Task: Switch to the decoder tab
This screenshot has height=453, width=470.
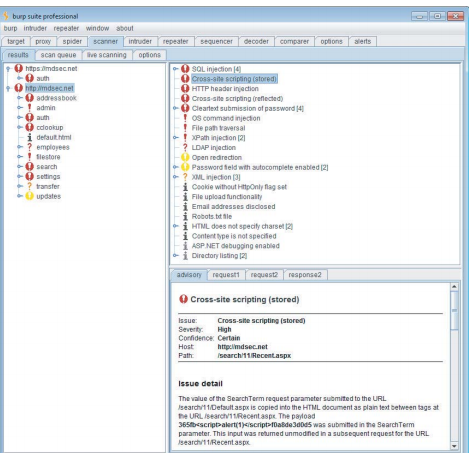Action: 256,41
